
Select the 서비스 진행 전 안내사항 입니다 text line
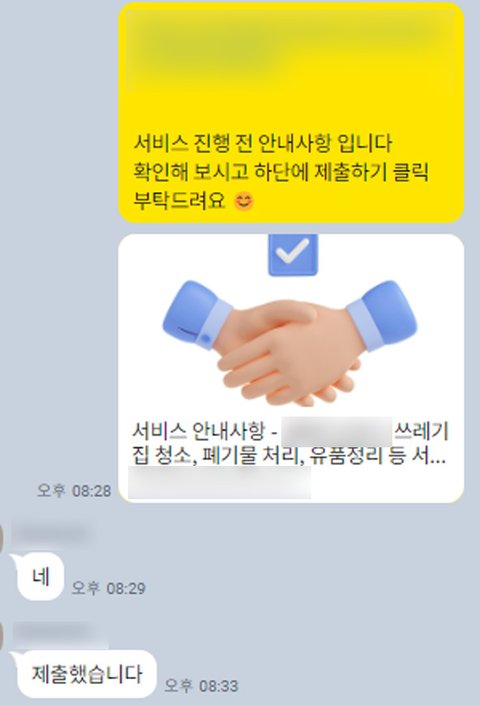(262, 143)
